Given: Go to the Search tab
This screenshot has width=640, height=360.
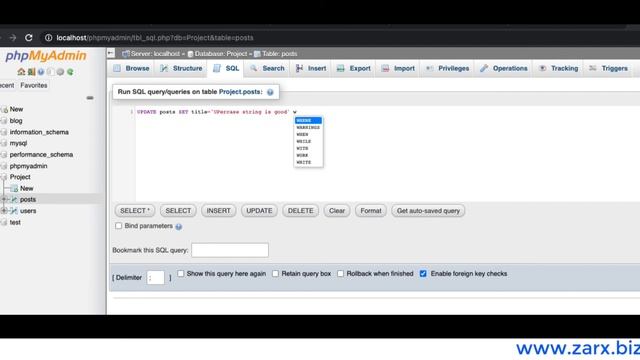Looking at the screenshot, I should click(267, 69).
